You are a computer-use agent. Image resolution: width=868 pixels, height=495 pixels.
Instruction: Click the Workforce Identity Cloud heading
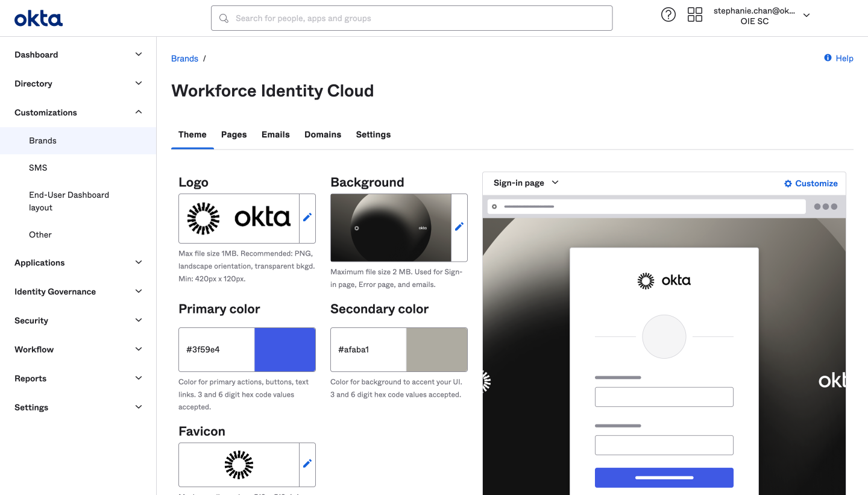[272, 90]
